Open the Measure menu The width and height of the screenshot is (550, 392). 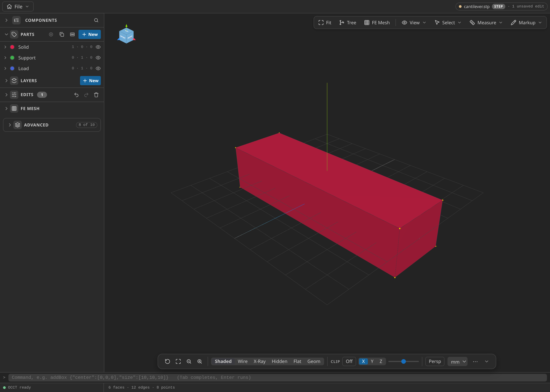click(x=486, y=23)
